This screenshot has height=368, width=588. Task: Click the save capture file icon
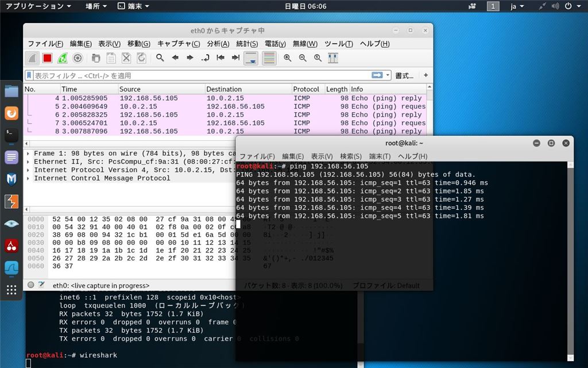click(111, 58)
